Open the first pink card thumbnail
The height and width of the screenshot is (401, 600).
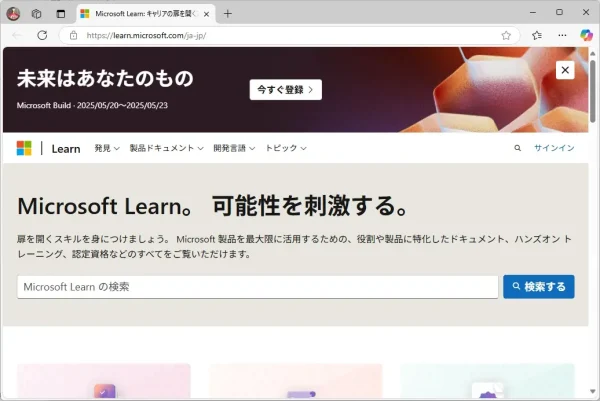(104, 381)
